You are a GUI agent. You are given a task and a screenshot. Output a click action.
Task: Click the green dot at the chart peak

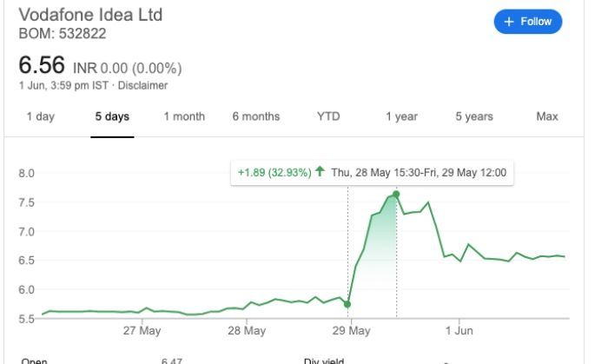click(396, 194)
